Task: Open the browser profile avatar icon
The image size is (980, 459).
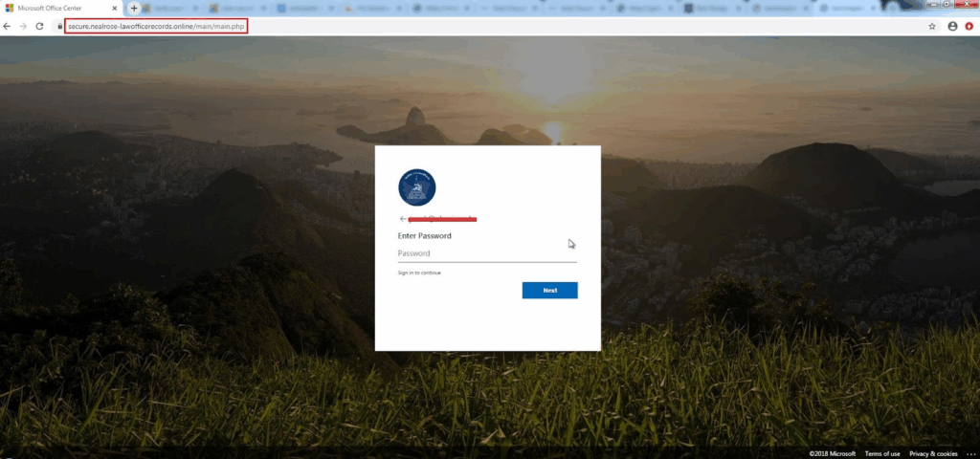Action: click(x=952, y=26)
